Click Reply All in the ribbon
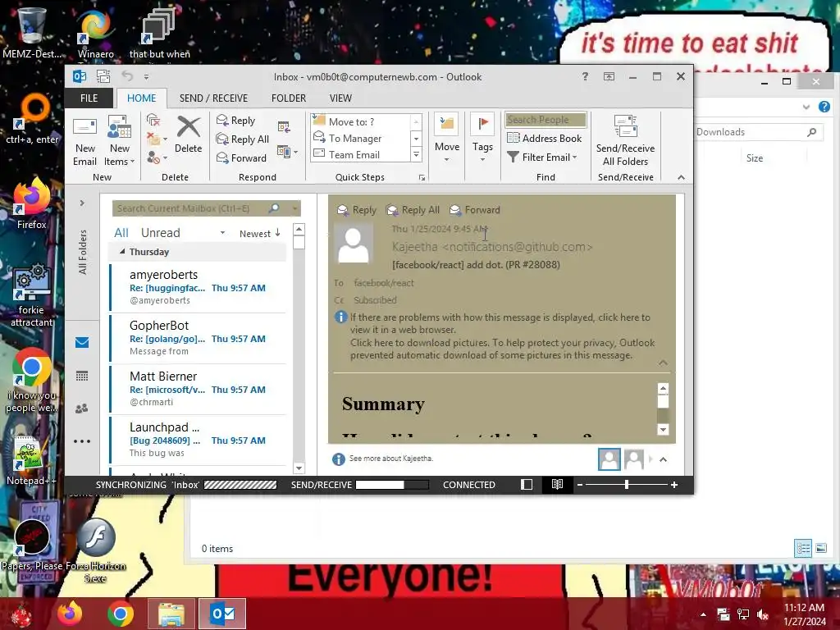Screen dimensions: 840x630 (242, 139)
